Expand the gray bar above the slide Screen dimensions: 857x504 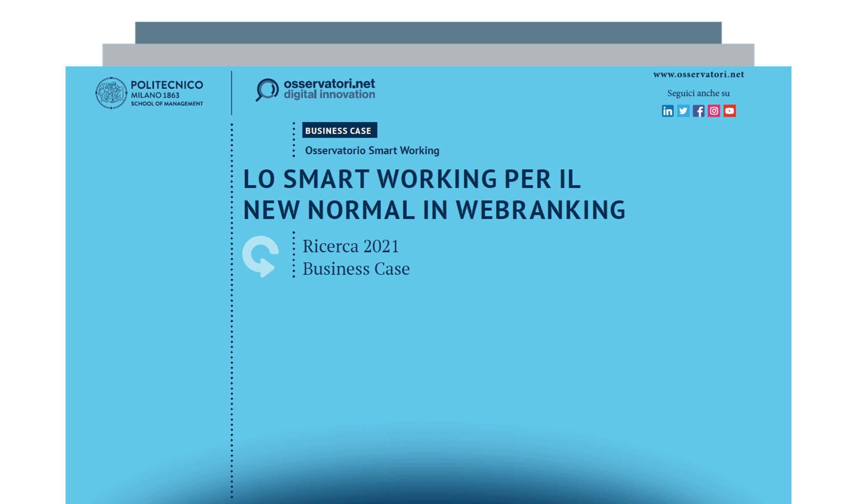(x=428, y=54)
